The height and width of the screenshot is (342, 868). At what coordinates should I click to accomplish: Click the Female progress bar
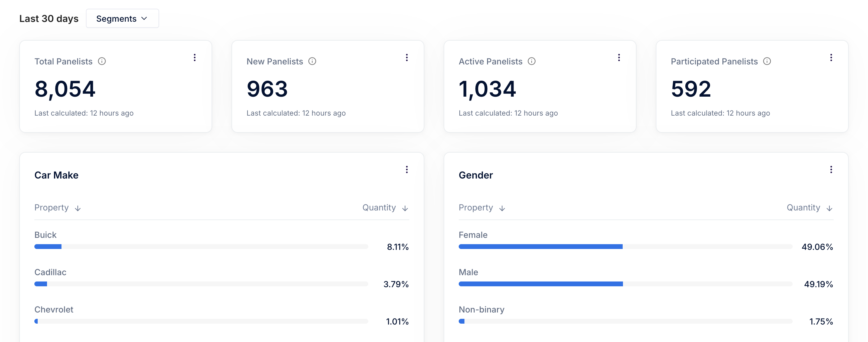pos(625,247)
